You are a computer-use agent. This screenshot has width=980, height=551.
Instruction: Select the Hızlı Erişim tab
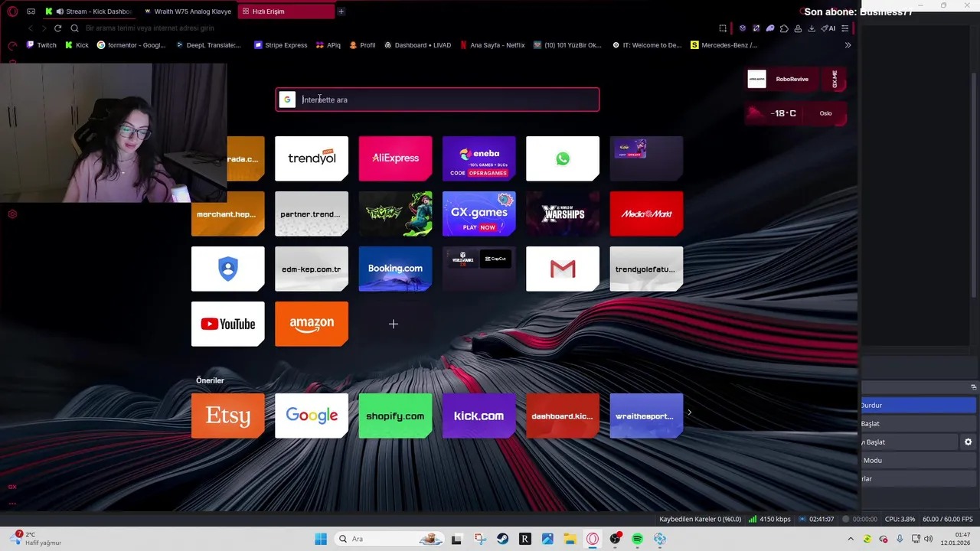(286, 11)
